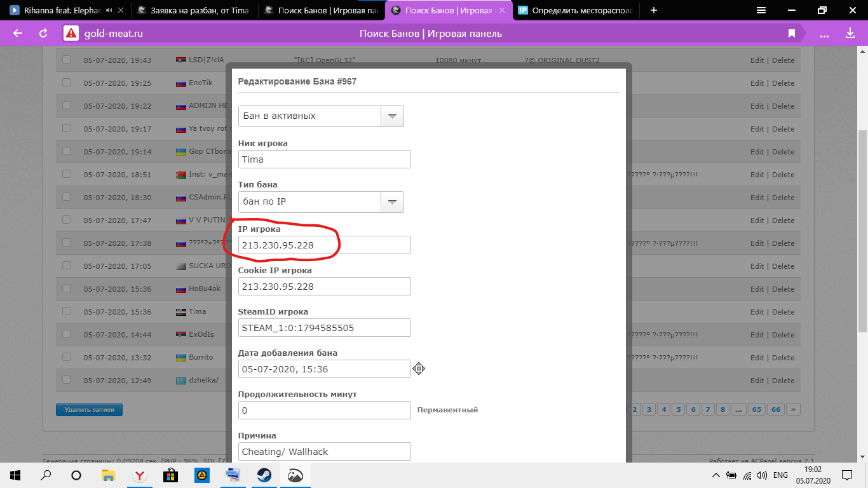Screen dimensions: 868x488
Task: Click the flag icon next to HoBu4ok
Action: coord(180,289)
